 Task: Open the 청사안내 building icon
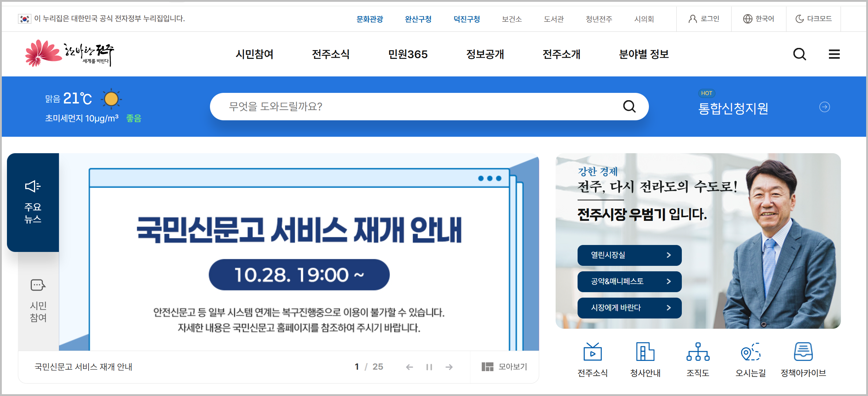click(x=645, y=352)
